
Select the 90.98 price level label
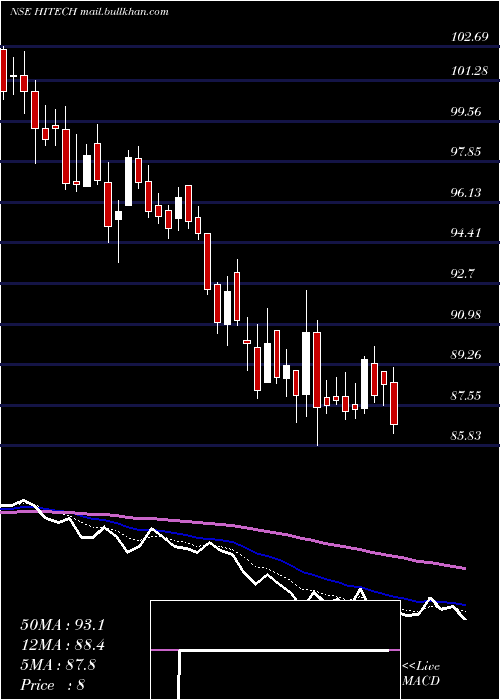point(466,315)
